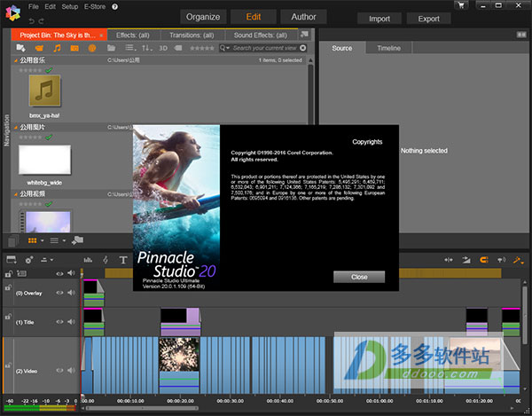Click the search your current view field
The height and width of the screenshot is (416, 532).
point(264,48)
